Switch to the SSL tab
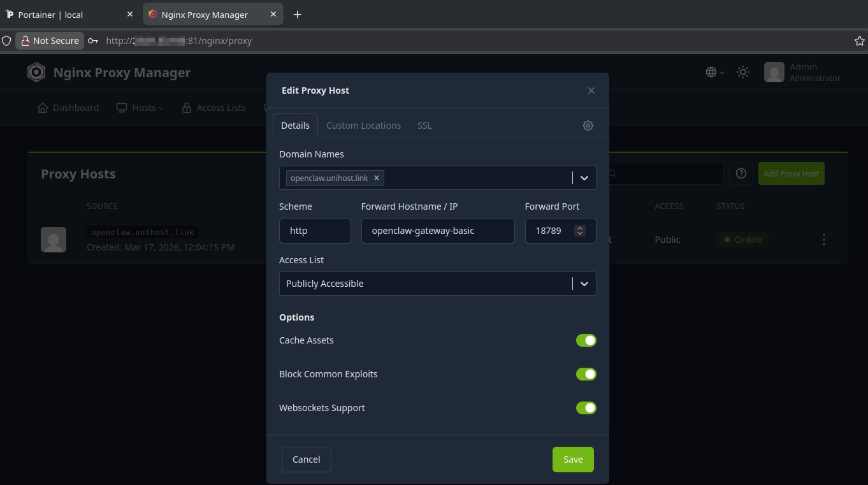The width and height of the screenshot is (868, 485). (x=424, y=126)
